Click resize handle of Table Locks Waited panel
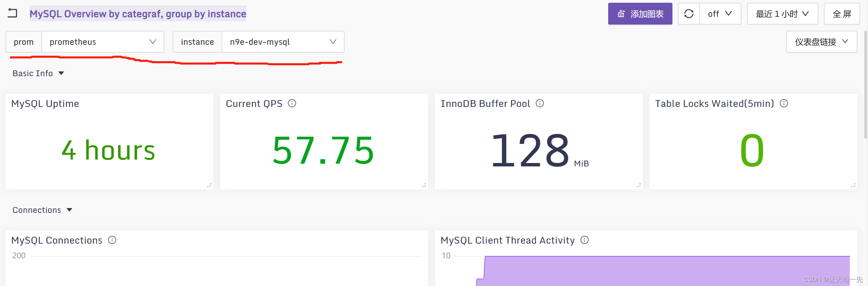 point(853,185)
